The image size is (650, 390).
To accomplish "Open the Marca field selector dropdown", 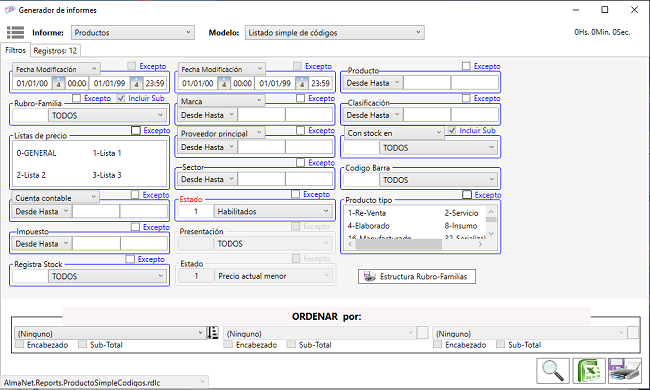I will [x=221, y=101].
